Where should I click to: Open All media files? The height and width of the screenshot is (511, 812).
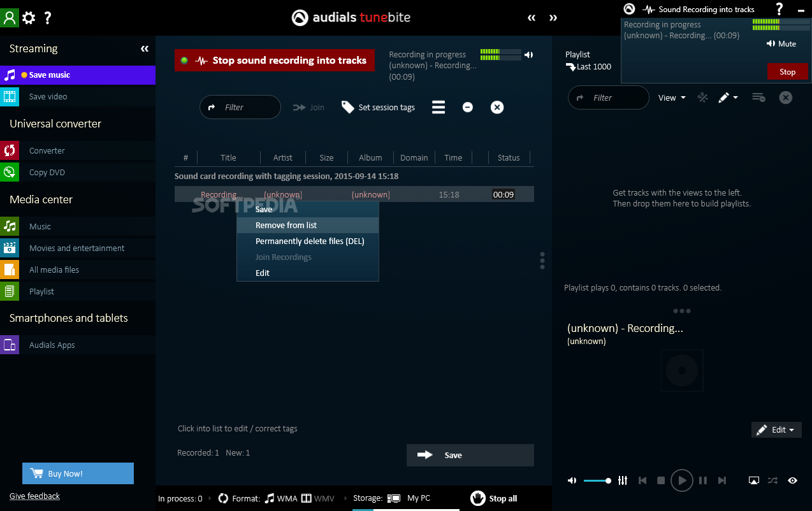(x=78, y=270)
